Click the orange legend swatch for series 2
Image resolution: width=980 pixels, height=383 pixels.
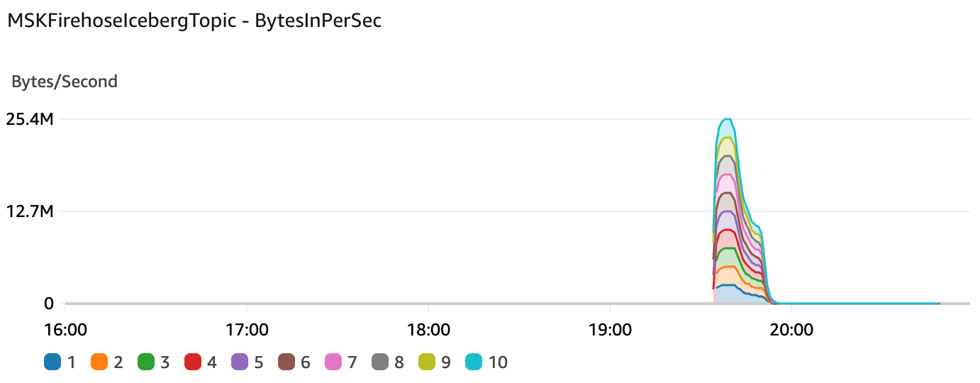(99, 362)
